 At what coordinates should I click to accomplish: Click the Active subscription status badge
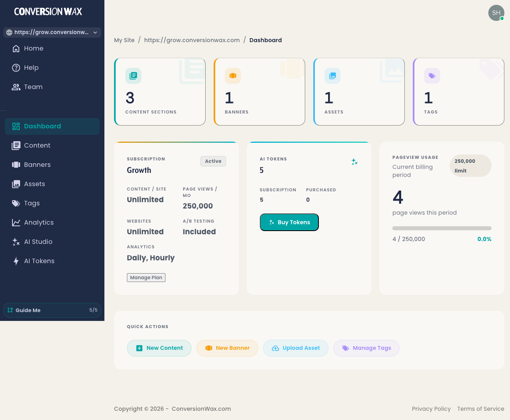pyautogui.click(x=213, y=161)
